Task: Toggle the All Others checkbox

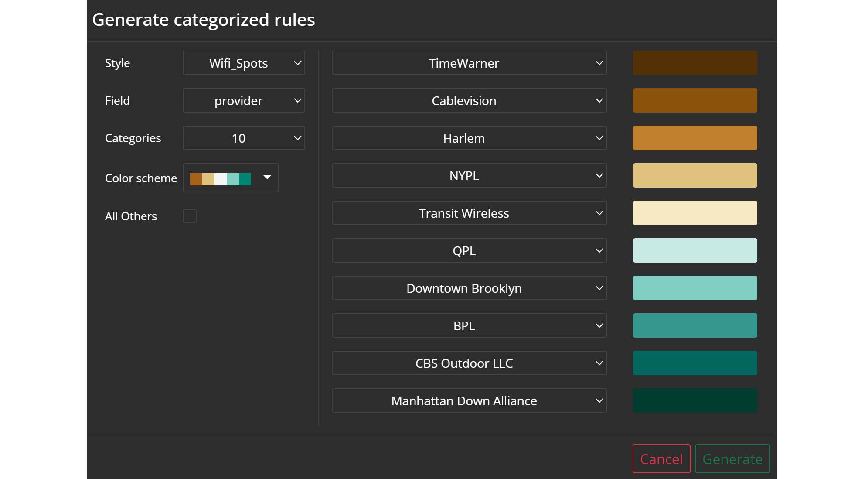Action: (189, 216)
